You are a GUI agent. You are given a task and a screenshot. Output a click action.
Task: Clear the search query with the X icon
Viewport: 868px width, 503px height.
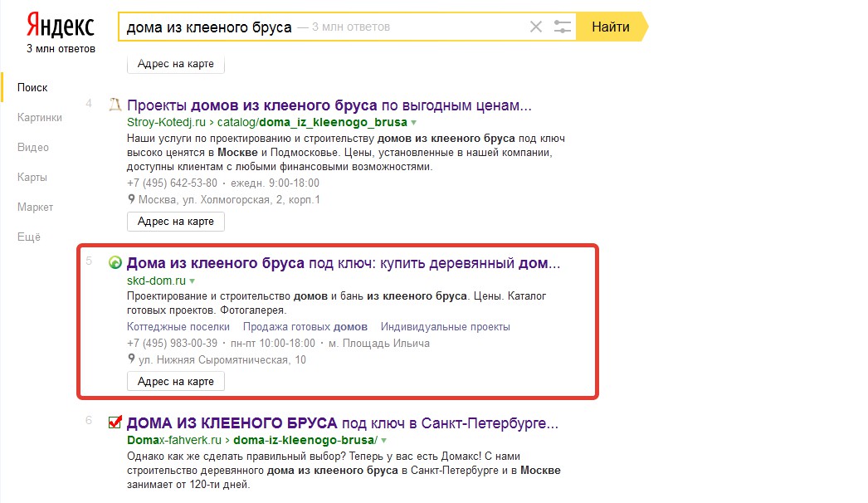click(535, 27)
